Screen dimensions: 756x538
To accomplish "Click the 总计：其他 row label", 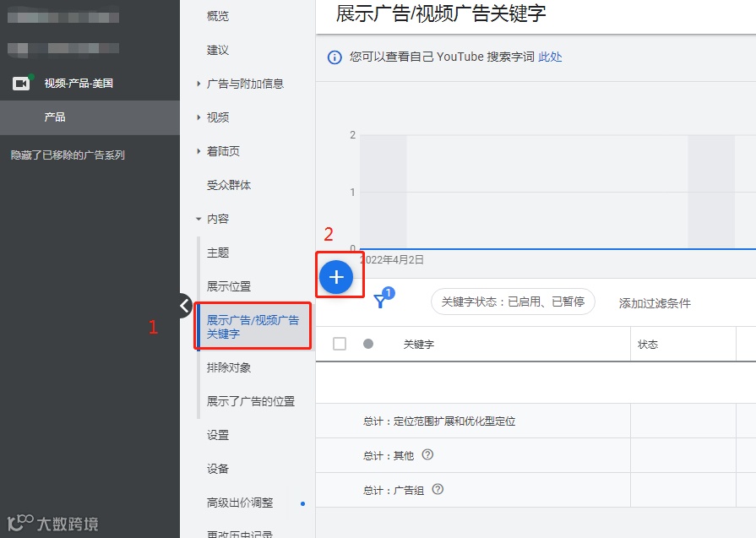I will pos(389,455).
